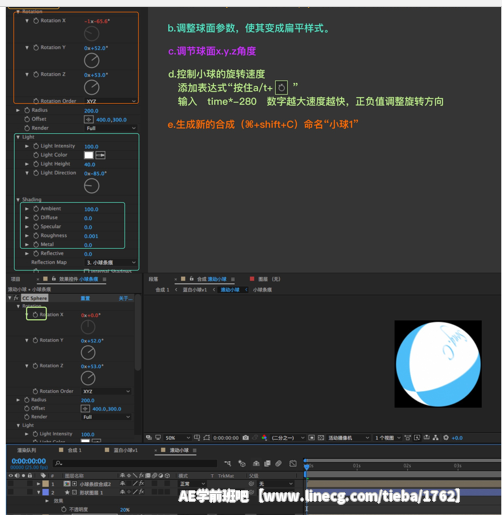Expand the Reflective property
The image size is (502, 515).
27,254
